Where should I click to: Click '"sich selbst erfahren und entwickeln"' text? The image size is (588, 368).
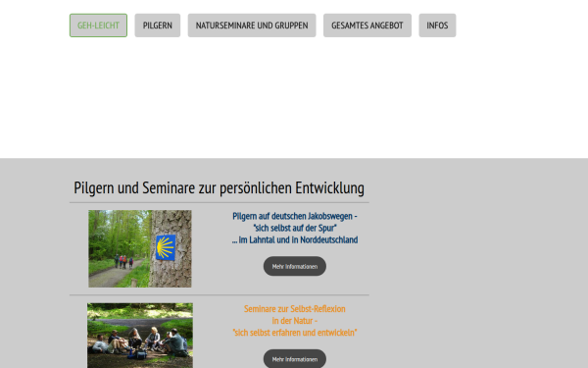tap(295, 333)
